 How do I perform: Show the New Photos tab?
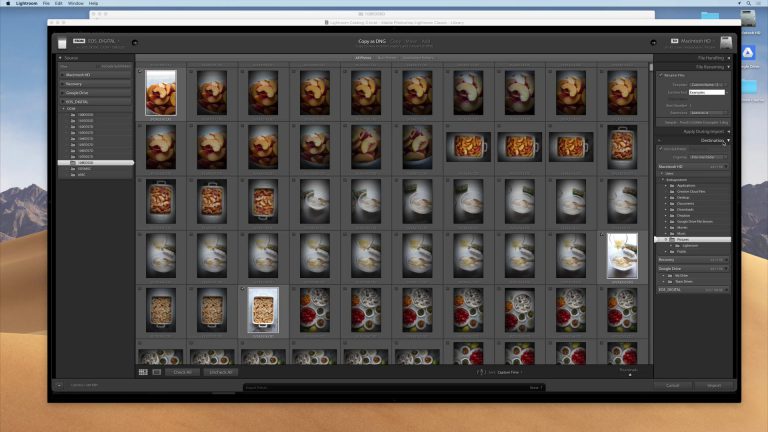coord(387,58)
